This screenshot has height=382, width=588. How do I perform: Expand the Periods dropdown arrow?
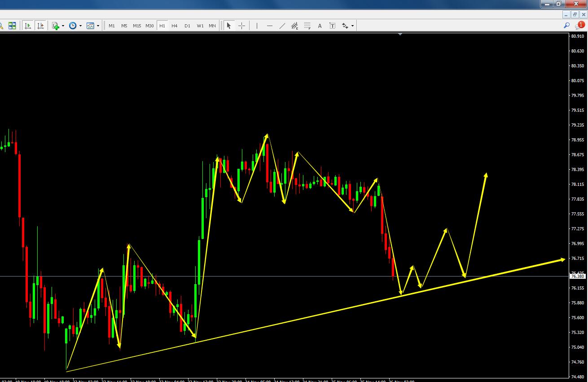pos(80,26)
